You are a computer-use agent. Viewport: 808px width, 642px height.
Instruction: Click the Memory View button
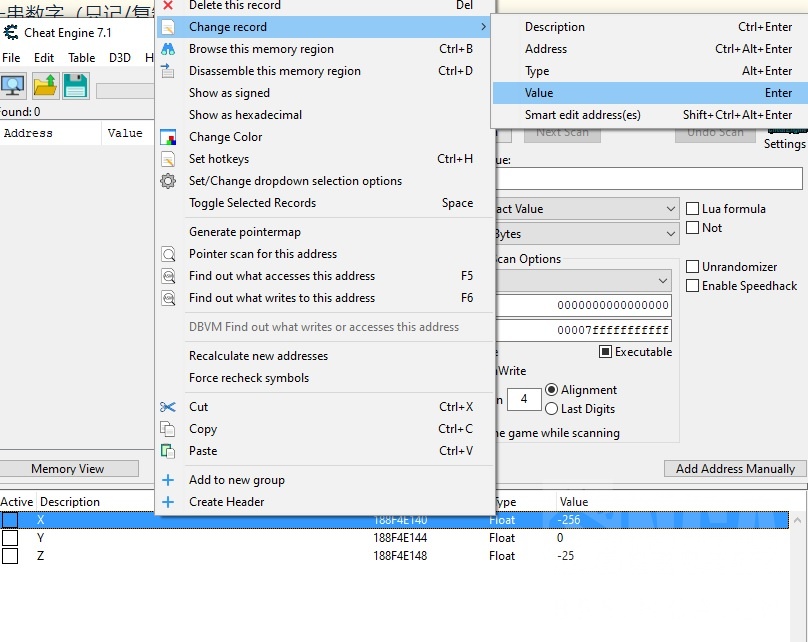68,469
